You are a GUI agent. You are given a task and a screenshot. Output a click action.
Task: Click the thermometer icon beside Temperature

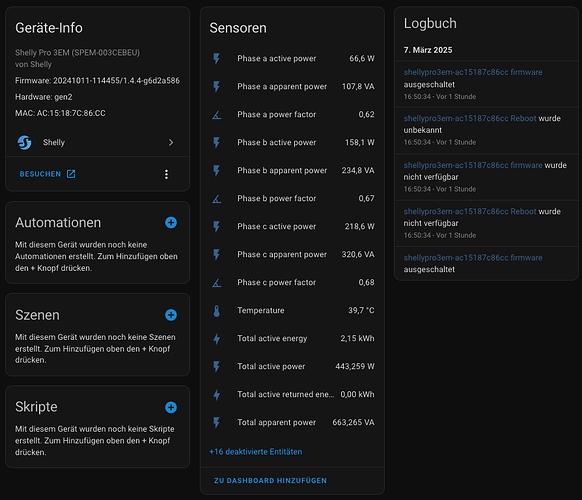217,311
